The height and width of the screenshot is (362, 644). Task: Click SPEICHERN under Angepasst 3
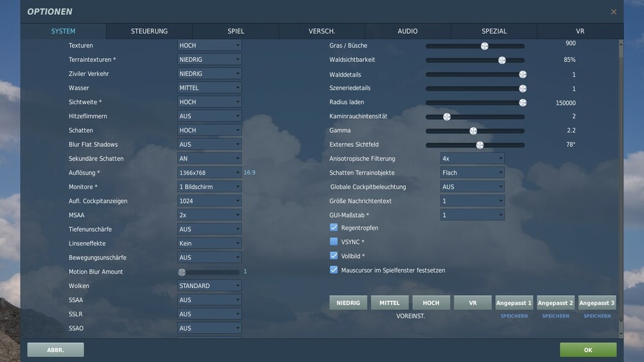click(597, 316)
